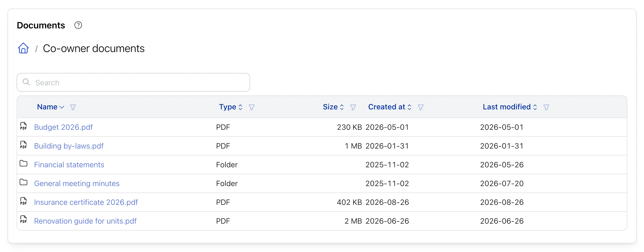The width and height of the screenshot is (644, 252).
Task: Click the 230 KB size cell
Action: tap(349, 127)
